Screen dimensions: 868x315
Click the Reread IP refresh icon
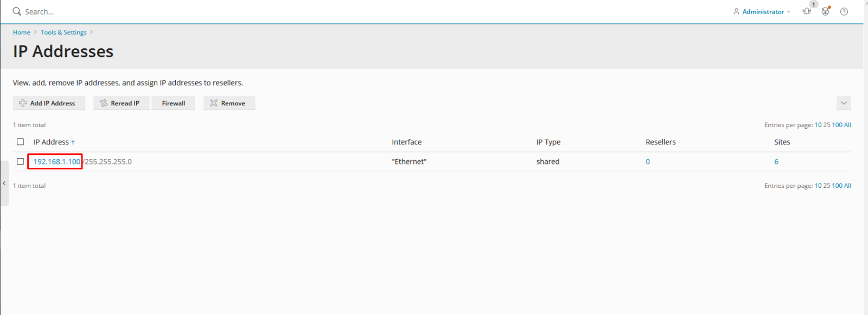tap(104, 103)
